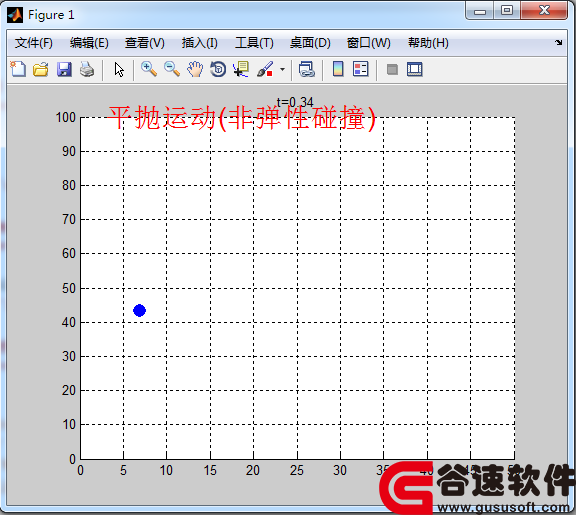
Task: Activate the Zoom In tool
Action: 149,69
